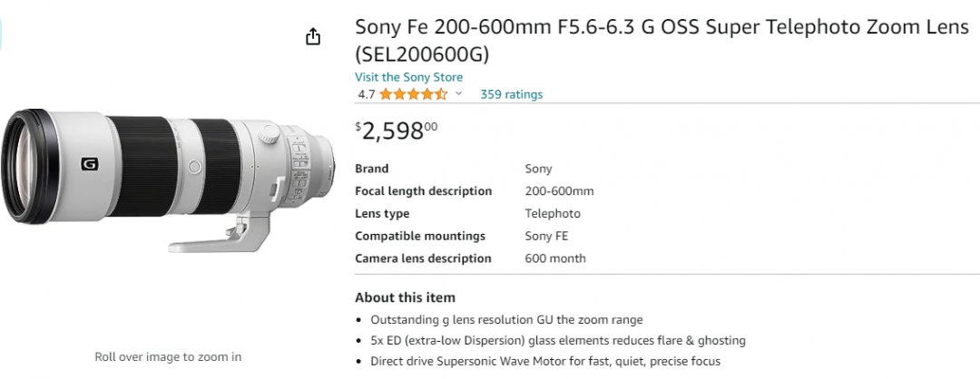Click the Sony lens product image

(x=168, y=180)
